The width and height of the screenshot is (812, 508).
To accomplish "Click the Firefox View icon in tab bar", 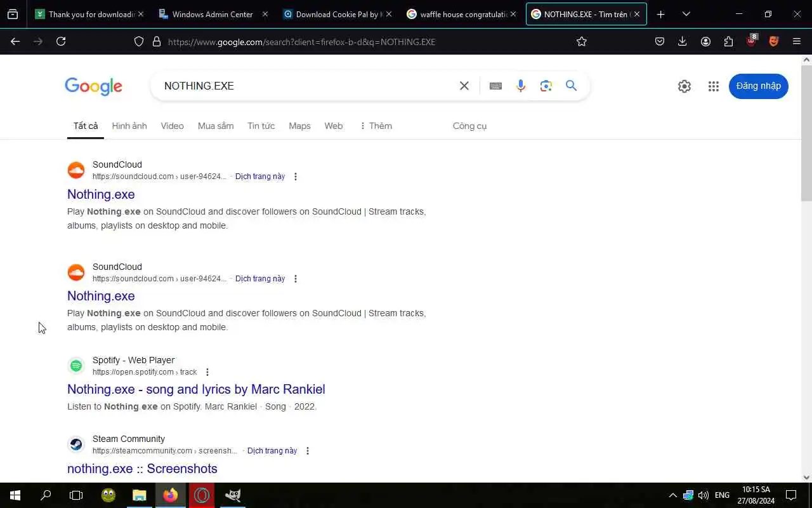I will click(13, 14).
